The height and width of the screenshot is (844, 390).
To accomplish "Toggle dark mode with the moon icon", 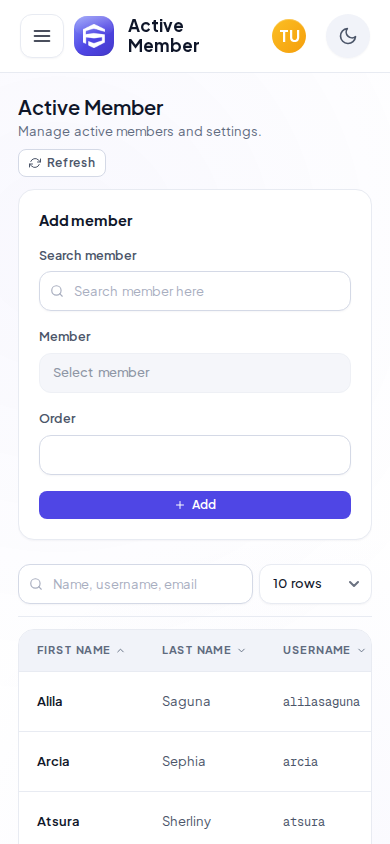I will coord(348,36).
